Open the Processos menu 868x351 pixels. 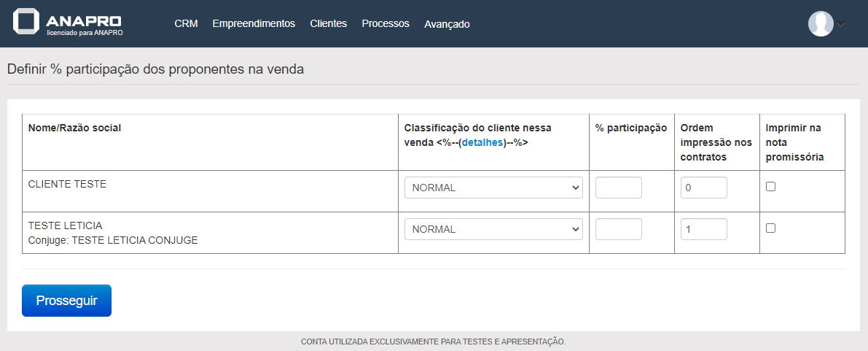pyautogui.click(x=386, y=23)
